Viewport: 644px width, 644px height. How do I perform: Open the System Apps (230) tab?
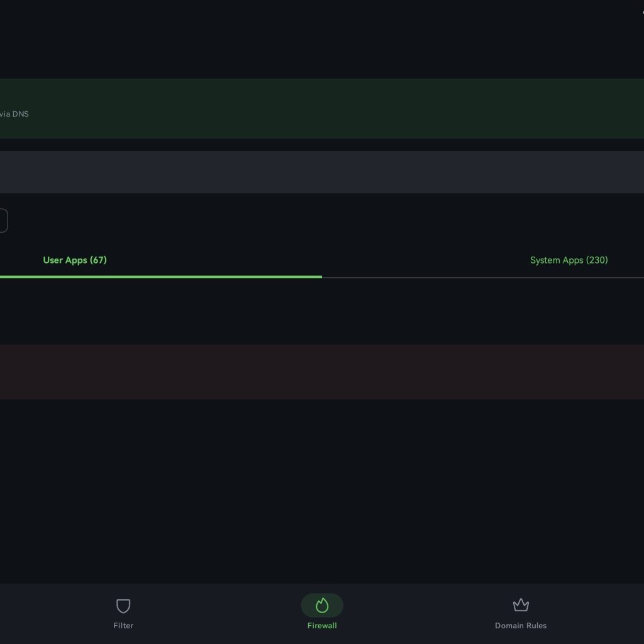click(x=569, y=260)
